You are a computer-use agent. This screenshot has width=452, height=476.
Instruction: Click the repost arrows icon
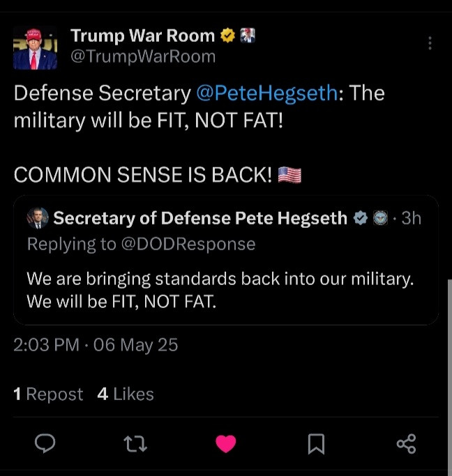[135, 443]
